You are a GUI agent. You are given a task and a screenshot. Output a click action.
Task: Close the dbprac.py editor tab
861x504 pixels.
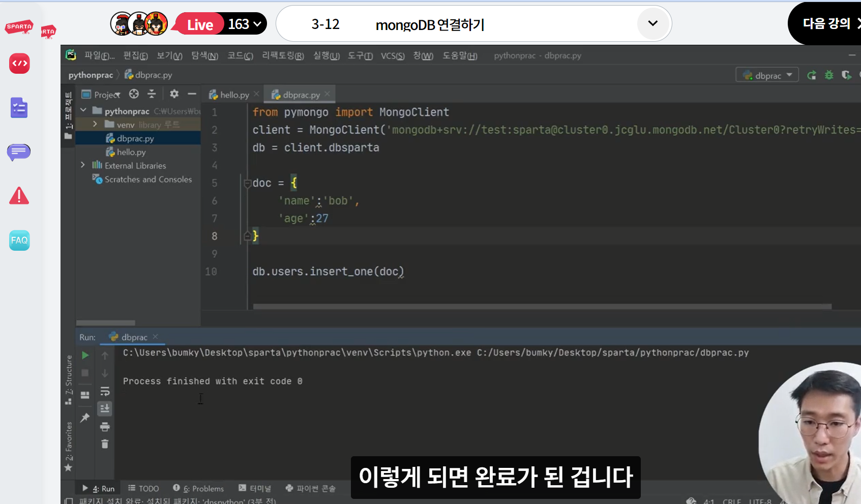(x=327, y=94)
